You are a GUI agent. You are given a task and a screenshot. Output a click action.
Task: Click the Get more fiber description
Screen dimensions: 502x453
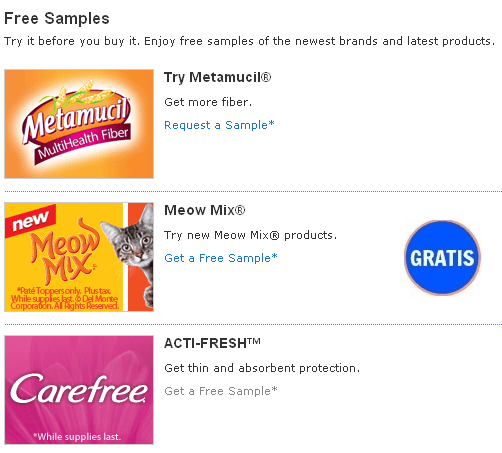208,102
